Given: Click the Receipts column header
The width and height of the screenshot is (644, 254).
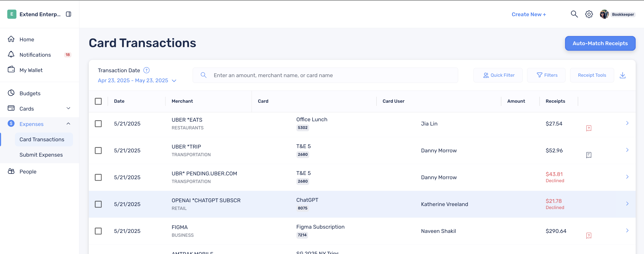Looking at the screenshot, I should (x=555, y=101).
